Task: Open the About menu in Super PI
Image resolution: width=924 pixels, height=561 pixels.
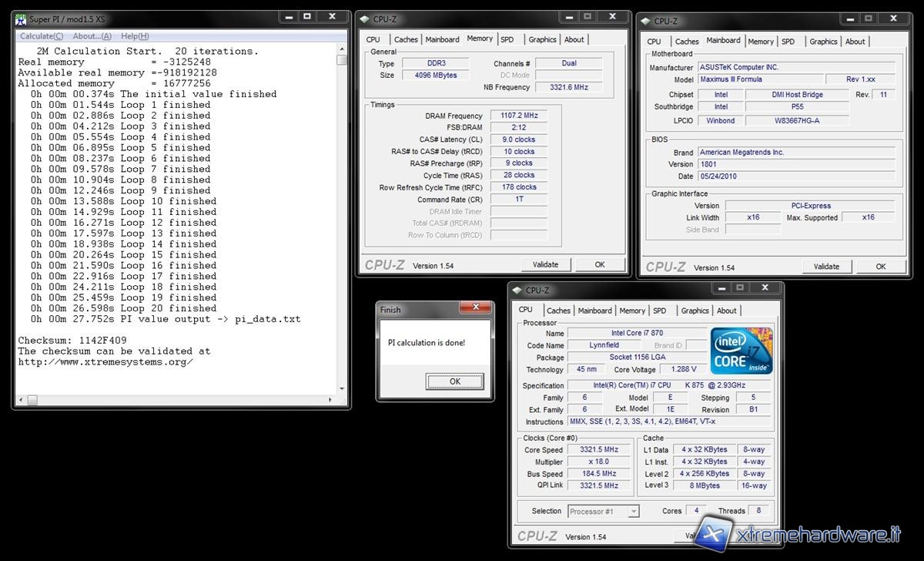Action: (92, 36)
